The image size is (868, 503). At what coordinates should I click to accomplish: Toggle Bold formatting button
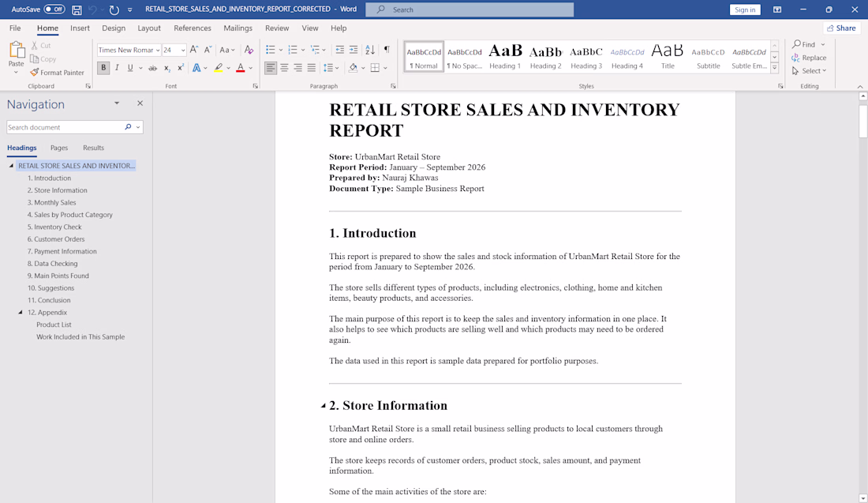click(x=103, y=68)
